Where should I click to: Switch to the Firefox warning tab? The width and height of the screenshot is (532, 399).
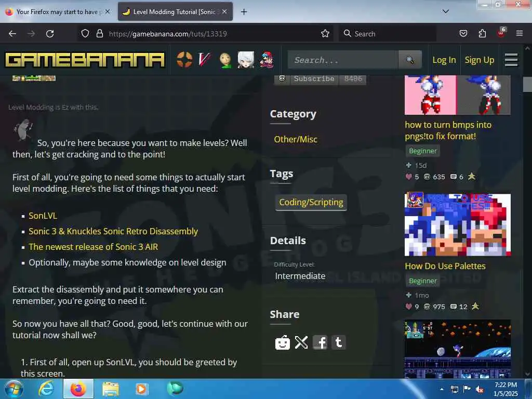57,11
